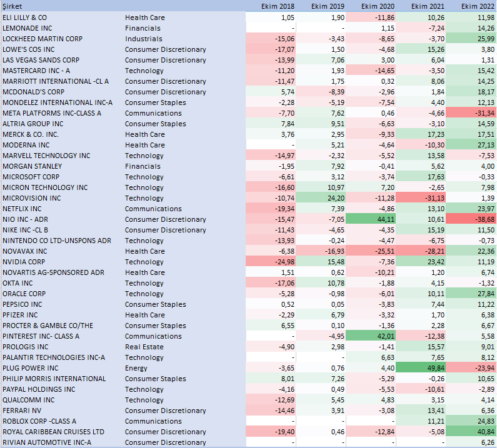Click the MCDONALD'S CORP cell

[34, 92]
